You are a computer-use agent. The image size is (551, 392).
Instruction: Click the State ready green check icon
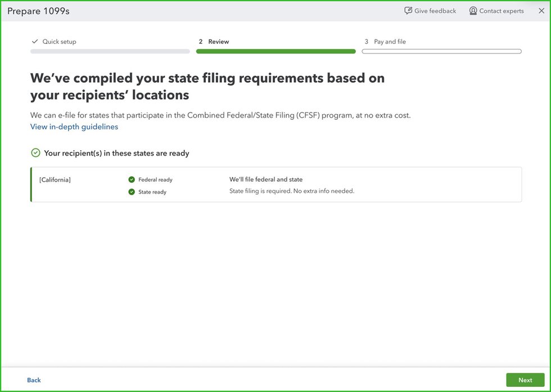(x=132, y=192)
